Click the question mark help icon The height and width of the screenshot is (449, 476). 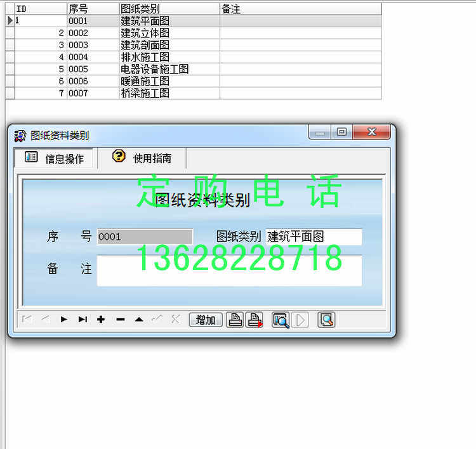(119, 156)
